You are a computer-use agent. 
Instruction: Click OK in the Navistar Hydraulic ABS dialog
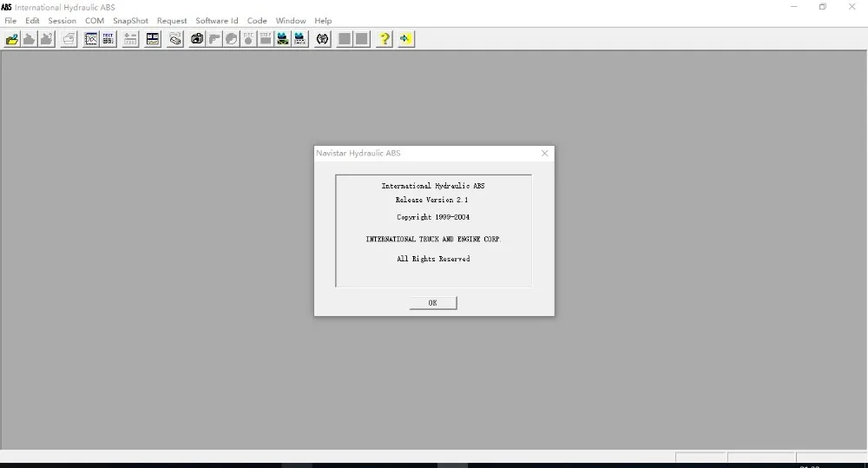coord(433,303)
